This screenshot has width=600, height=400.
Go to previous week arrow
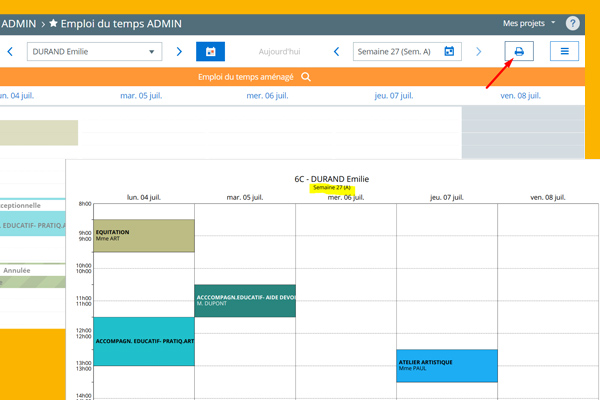(337, 51)
